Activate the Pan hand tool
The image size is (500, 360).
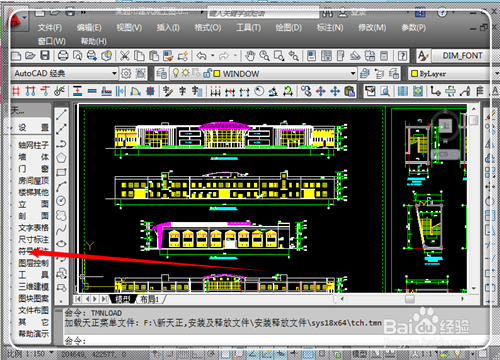pos(250,56)
